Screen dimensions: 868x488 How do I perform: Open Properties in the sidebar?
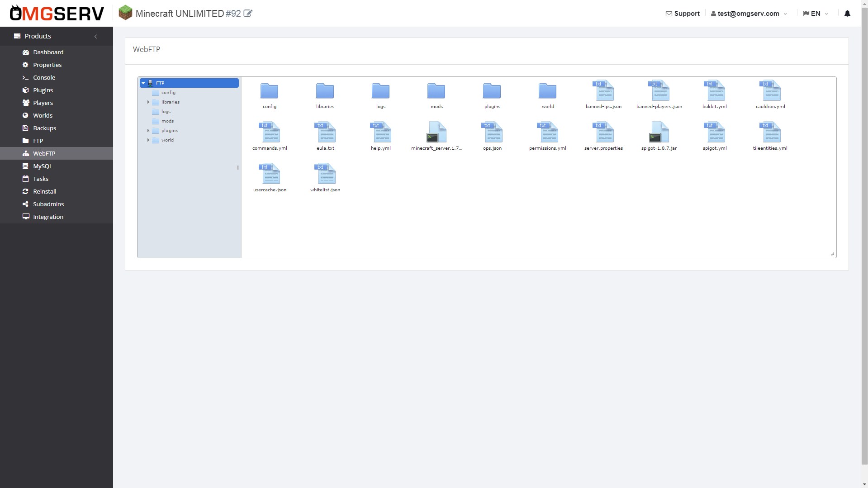[57, 65]
